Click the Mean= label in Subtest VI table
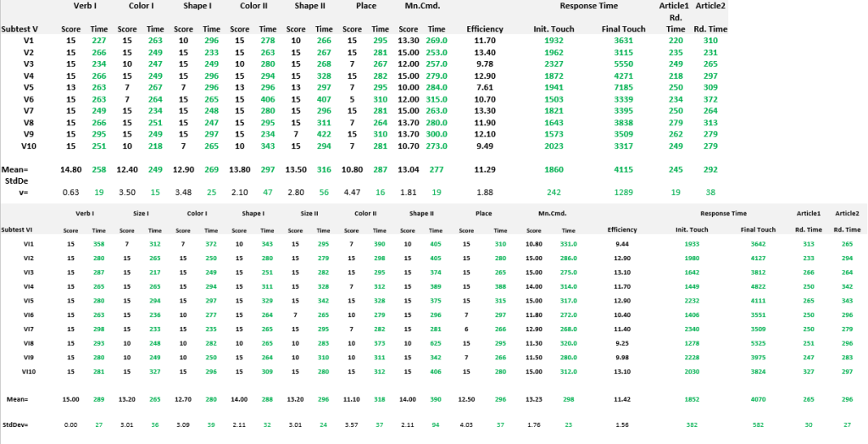868x444 pixels. 15,398
